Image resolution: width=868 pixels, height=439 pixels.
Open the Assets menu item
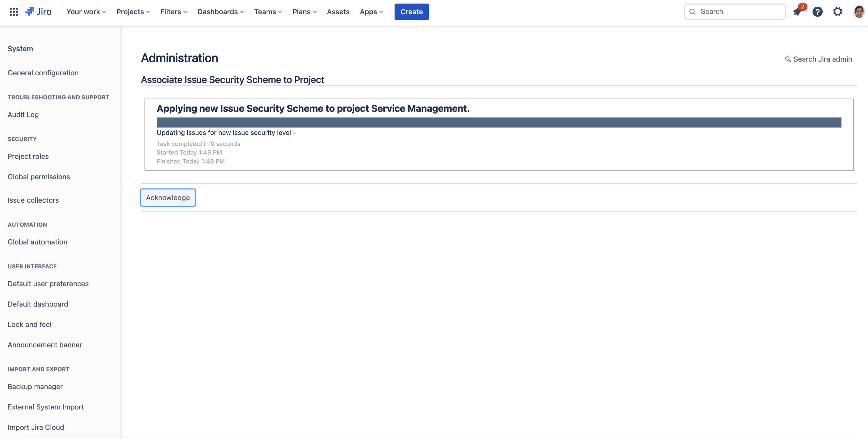pos(338,12)
